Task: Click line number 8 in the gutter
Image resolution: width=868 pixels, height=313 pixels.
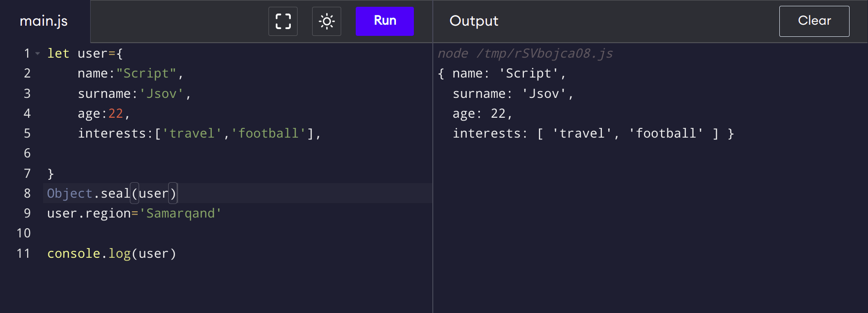Action: coord(27,193)
